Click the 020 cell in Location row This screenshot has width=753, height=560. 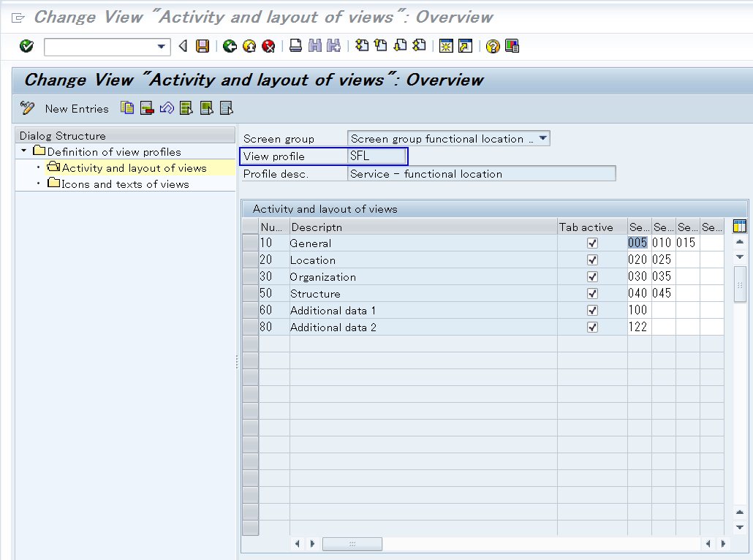tap(639, 260)
